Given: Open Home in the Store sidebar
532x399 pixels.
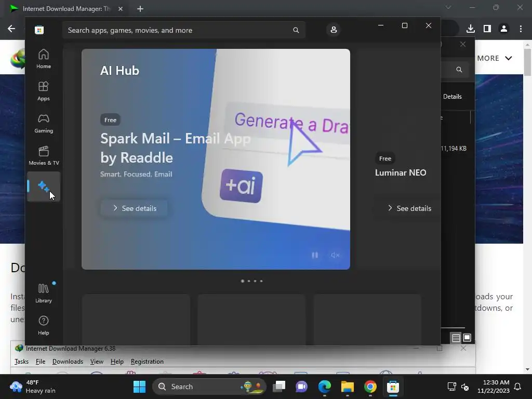Looking at the screenshot, I should [44, 59].
